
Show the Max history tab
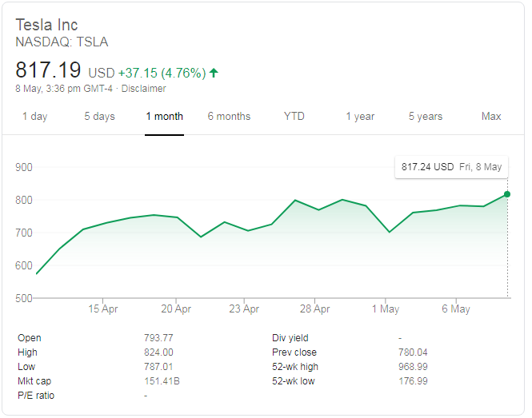[x=491, y=117]
